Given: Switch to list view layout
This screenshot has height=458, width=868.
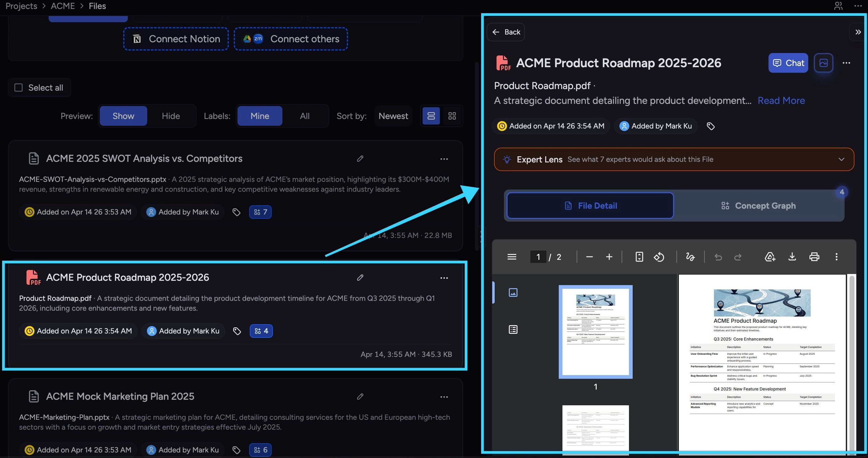Looking at the screenshot, I should pyautogui.click(x=431, y=116).
